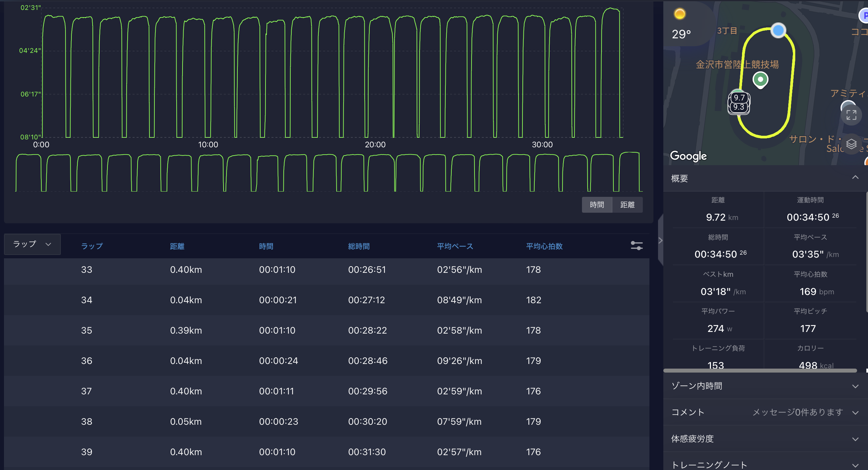Viewport: 868px width, 470px height.
Task: Open the lap table column settings icon
Action: click(x=636, y=246)
